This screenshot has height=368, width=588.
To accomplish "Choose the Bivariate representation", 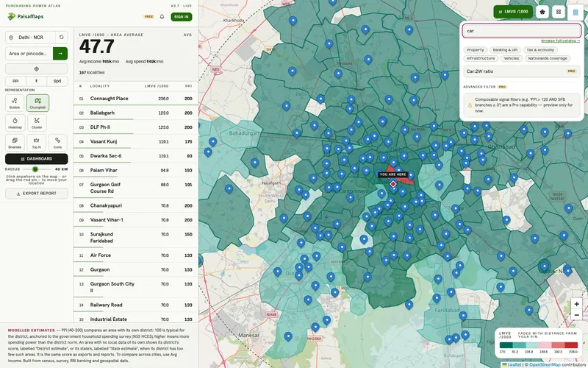I will (x=15, y=143).
